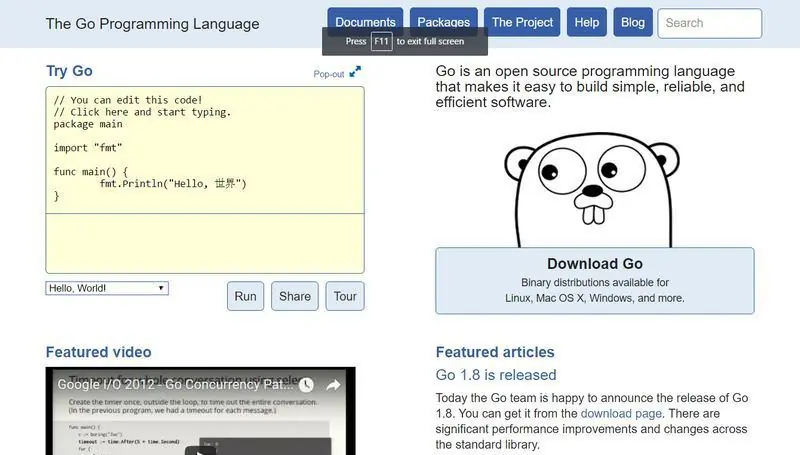Open the Packages menu
Screen dimensions: 800x455
[443, 22]
